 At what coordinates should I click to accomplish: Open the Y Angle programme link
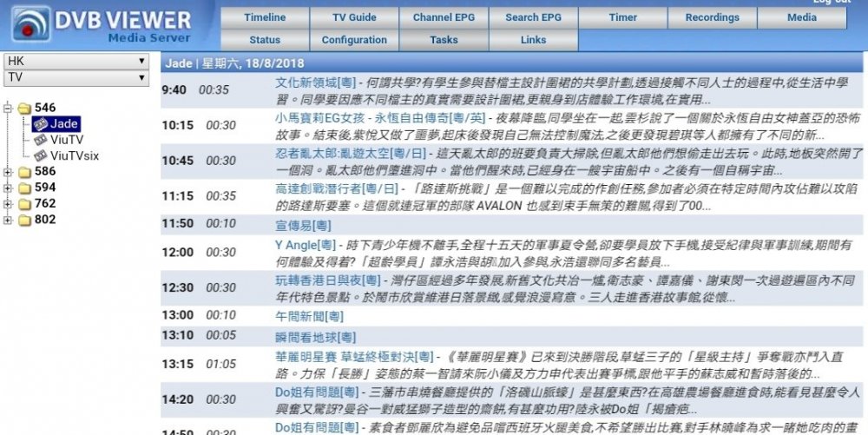(305, 246)
